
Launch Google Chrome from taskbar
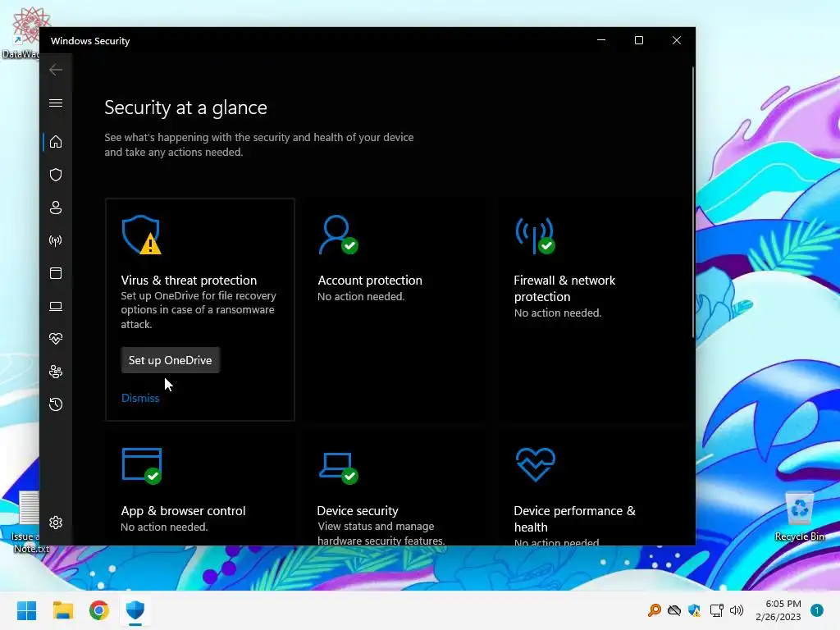tap(99, 610)
